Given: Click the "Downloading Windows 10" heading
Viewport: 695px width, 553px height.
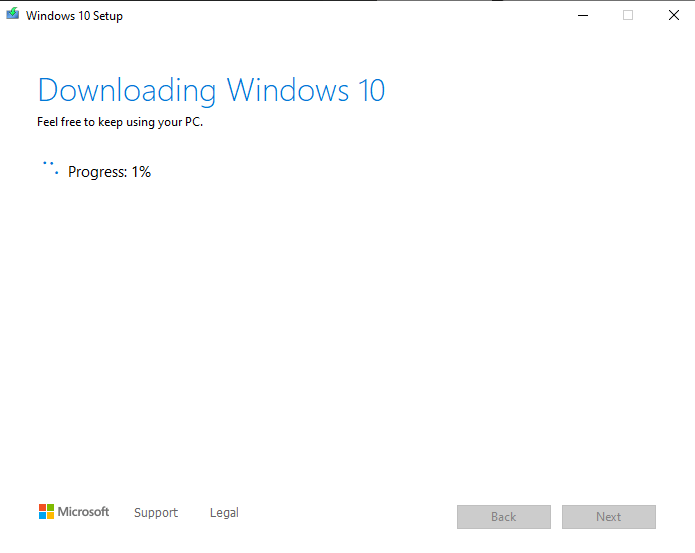Looking at the screenshot, I should (211, 91).
